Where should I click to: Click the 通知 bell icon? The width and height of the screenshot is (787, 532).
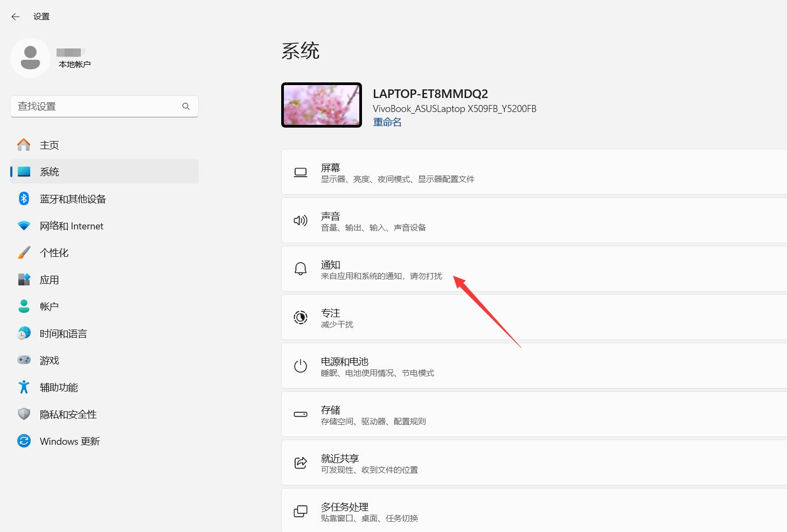301,269
